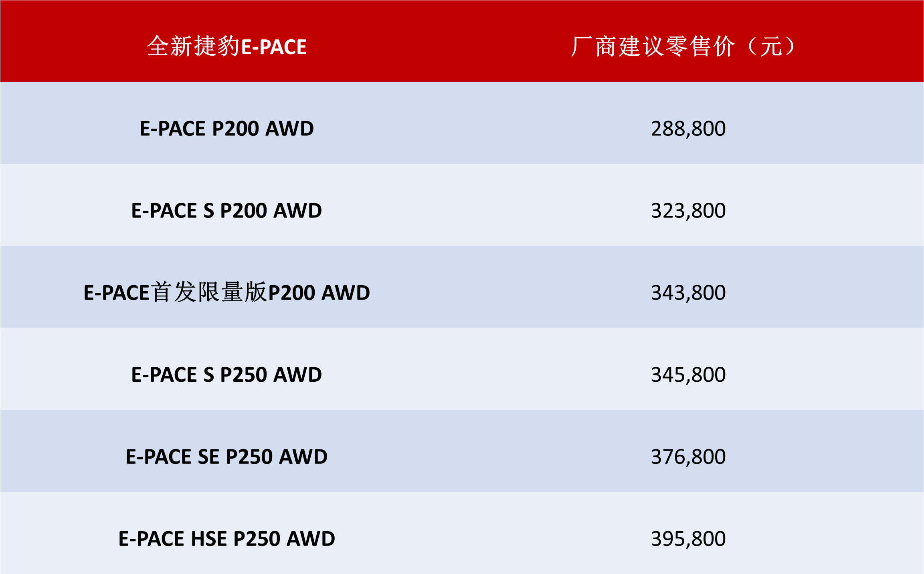
Task: Select the E-PACE S P250 AWD model name
Action: (x=226, y=375)
